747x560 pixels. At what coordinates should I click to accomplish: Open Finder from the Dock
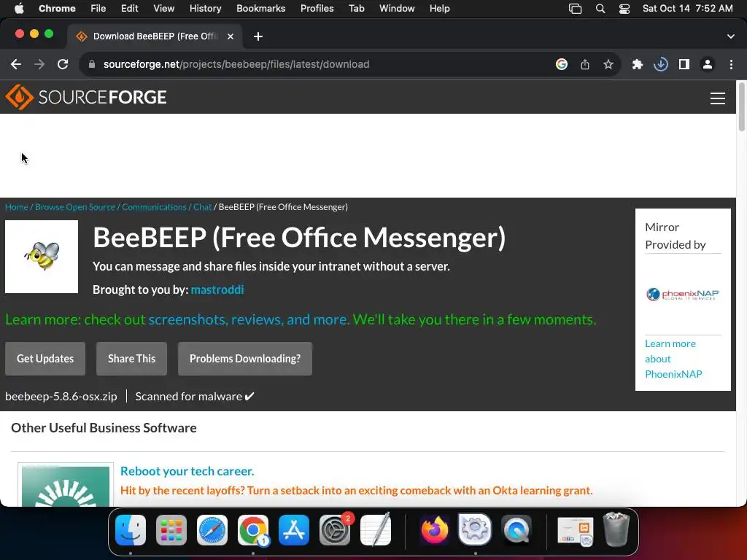pos(131,530)
